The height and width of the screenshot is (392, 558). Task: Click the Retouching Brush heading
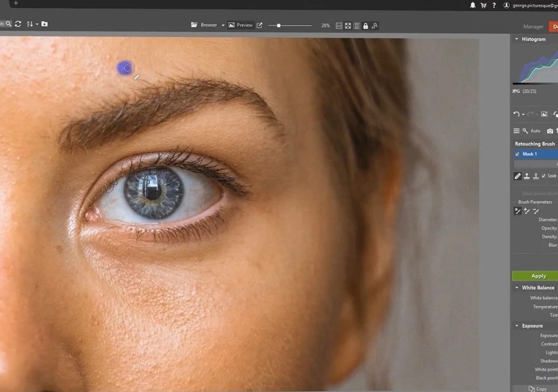click(x=534, y=144)
